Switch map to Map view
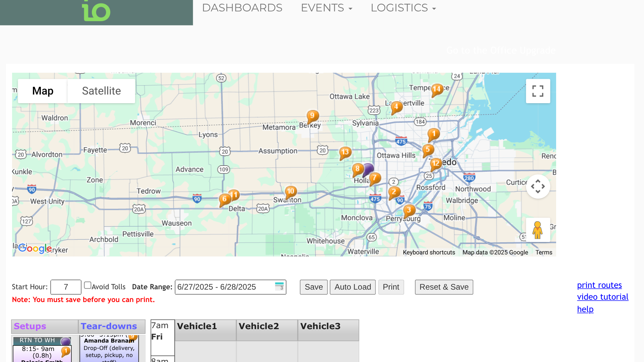This screenshot has width=644, height=362. click(43, 91)
